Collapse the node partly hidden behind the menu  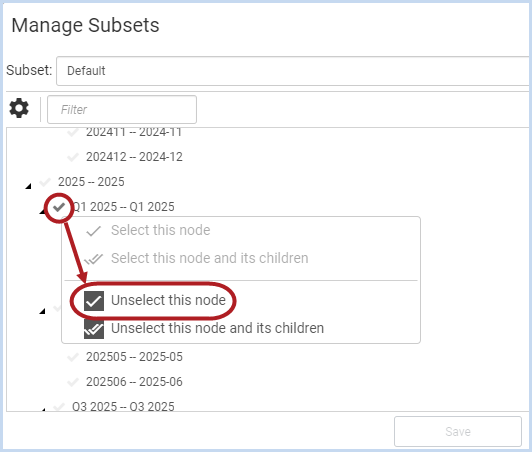[x=42, y=311]
